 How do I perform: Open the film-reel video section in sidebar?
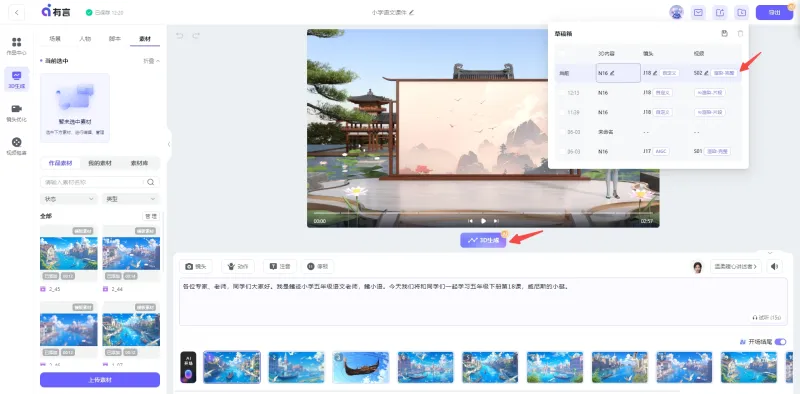pyautogui.click(x=16, y=145)
